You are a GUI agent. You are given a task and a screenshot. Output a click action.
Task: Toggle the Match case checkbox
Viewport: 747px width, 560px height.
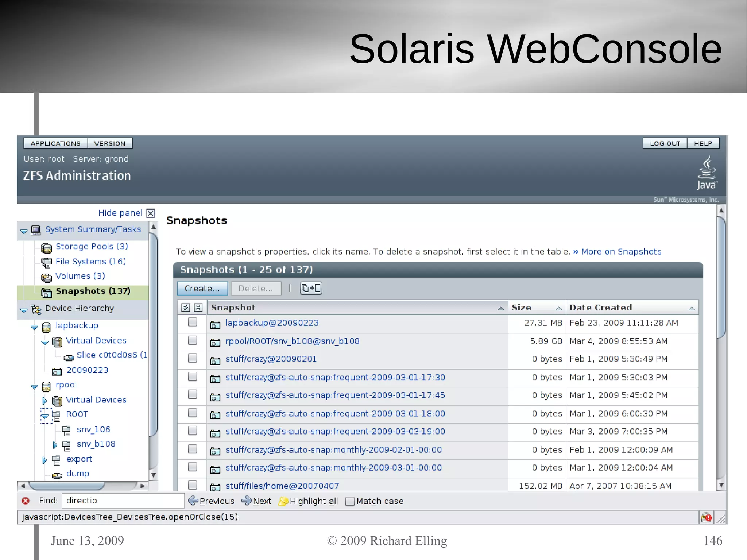(349, 501)
